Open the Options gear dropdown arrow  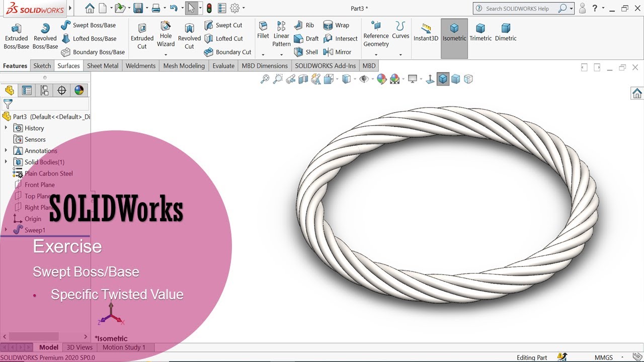(244, 8)
